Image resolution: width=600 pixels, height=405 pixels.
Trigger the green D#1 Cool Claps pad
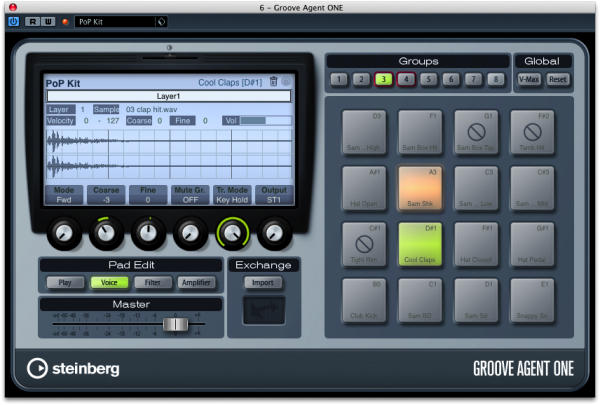tap(420, 244)
